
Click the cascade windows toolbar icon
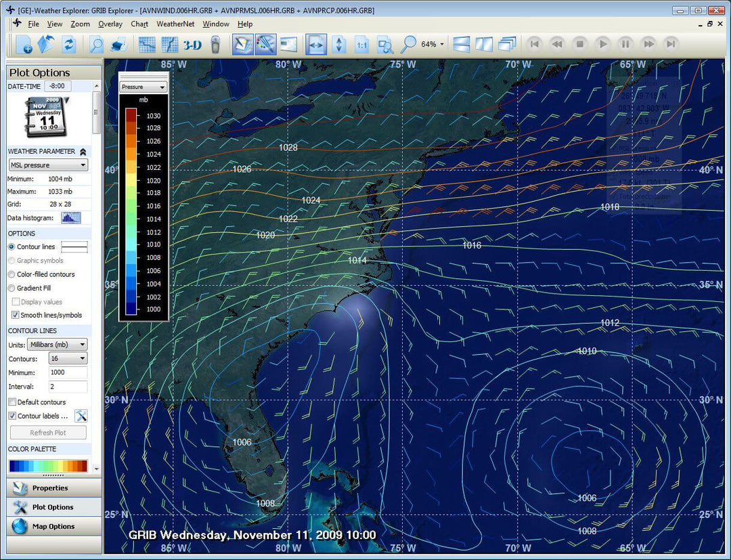click(507, 45)
